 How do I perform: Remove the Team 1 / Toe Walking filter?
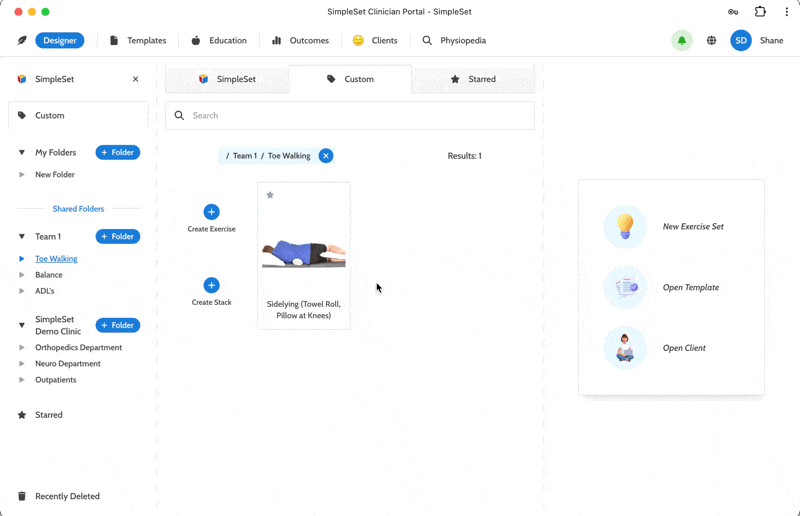[326, 156]
